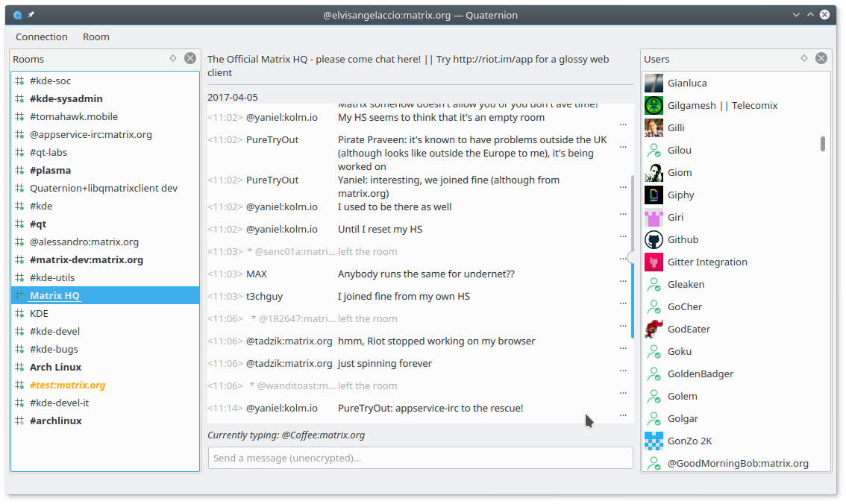Image resolution: width=846 pixels, height=504 pixels.
Task: Select the #kde-soc room
Action: [105, 81]
